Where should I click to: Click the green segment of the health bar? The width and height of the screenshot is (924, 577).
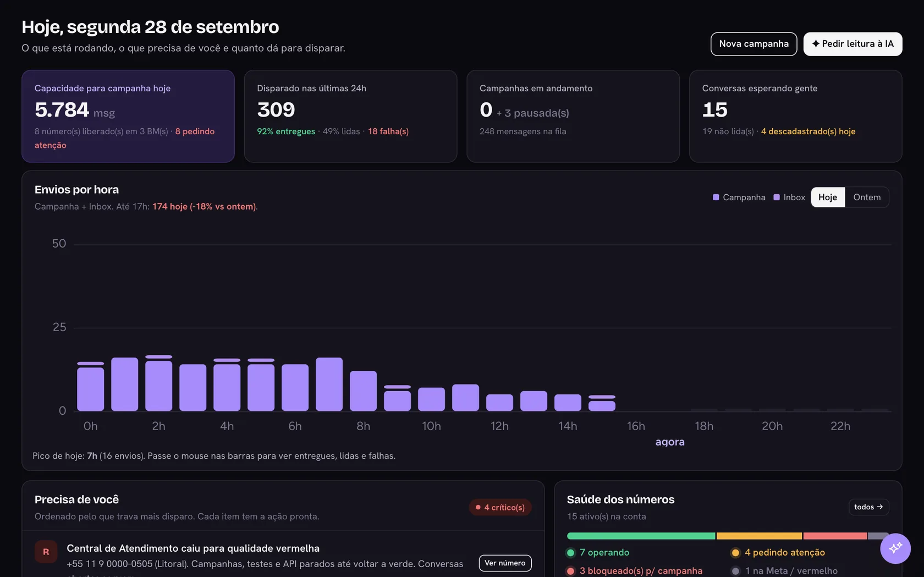click(641, 536)
